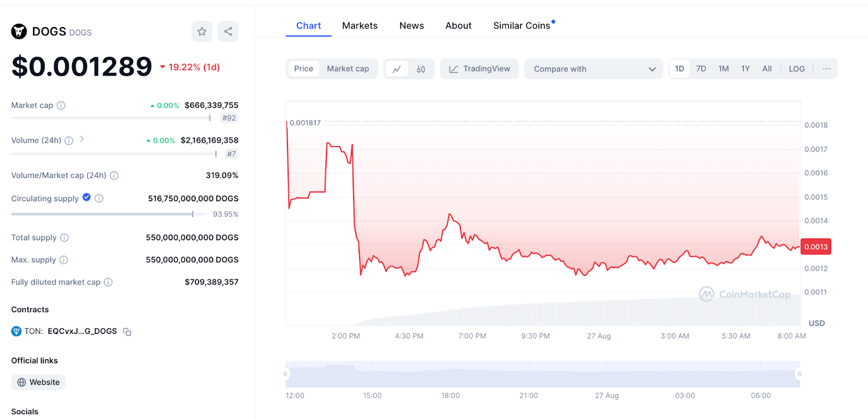Click the TON network logo icon

pyautogui.click(x=16, y=331)
